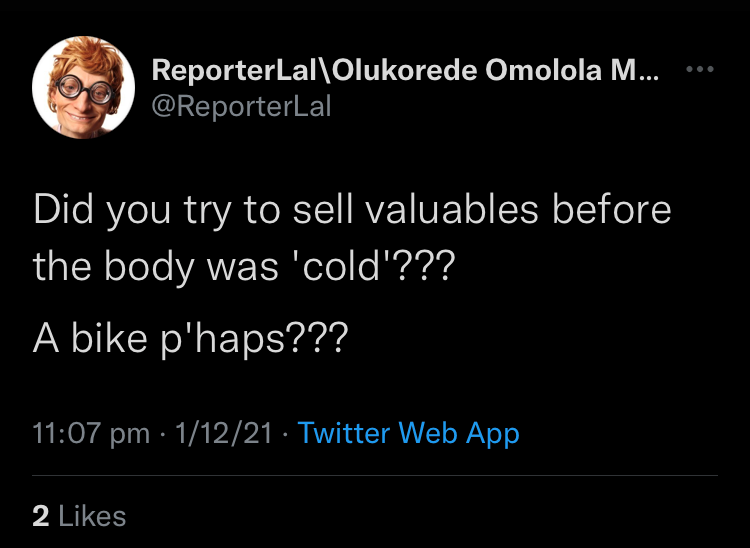
Task: Click the line 'Did you try to sell valuables before'
Action: 351,213
